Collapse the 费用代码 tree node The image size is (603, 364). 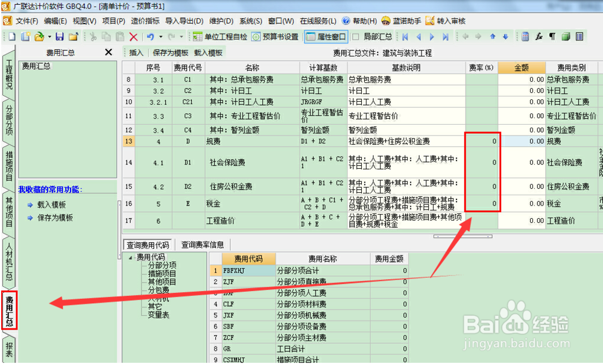click(130, 257)
